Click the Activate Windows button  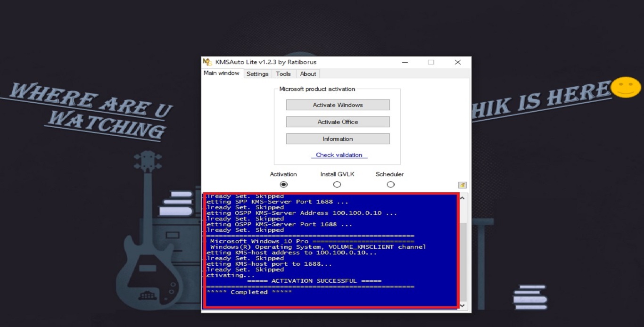click(338, 105)
